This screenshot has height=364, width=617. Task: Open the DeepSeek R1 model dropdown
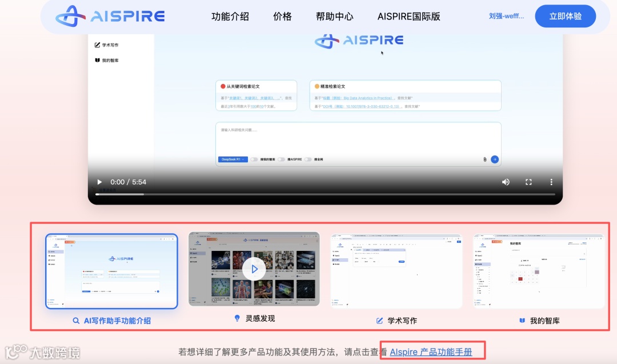(233, 159)
